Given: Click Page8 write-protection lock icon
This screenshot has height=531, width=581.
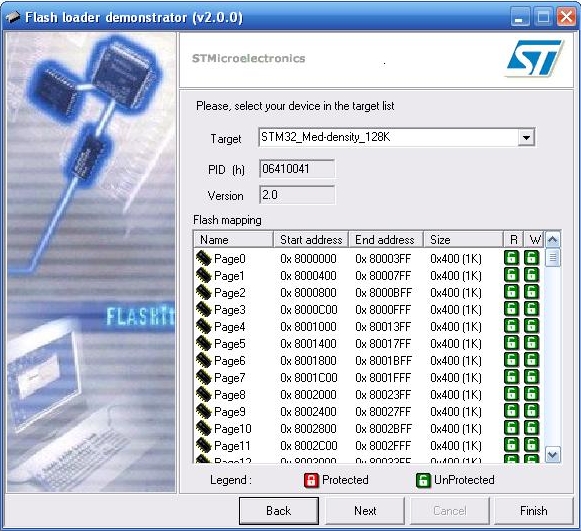Looking at the screenshot, I should coord(531,394).
